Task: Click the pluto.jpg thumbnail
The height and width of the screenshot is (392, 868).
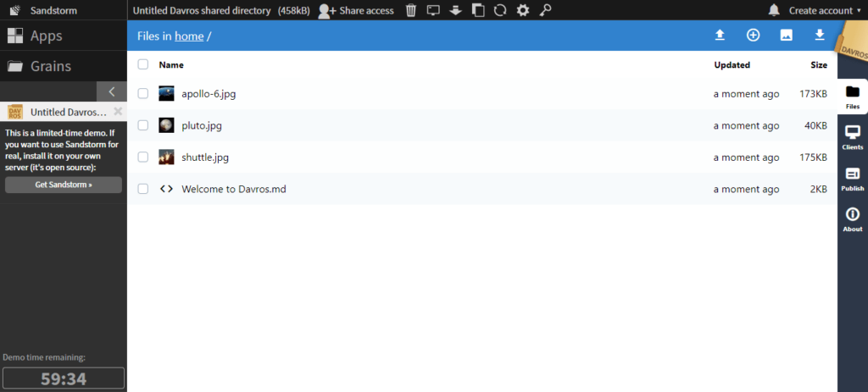Action: (x=167, y=125)
